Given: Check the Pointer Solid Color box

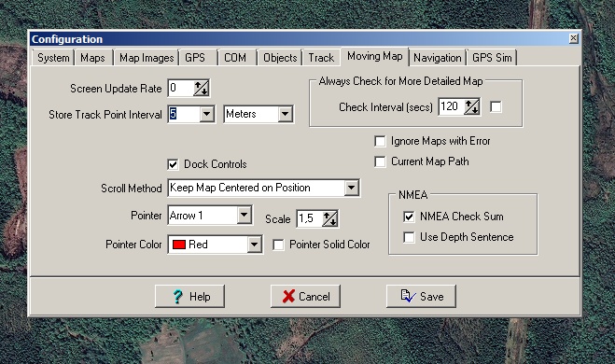Looking at the screenshot, I should 278,245.
